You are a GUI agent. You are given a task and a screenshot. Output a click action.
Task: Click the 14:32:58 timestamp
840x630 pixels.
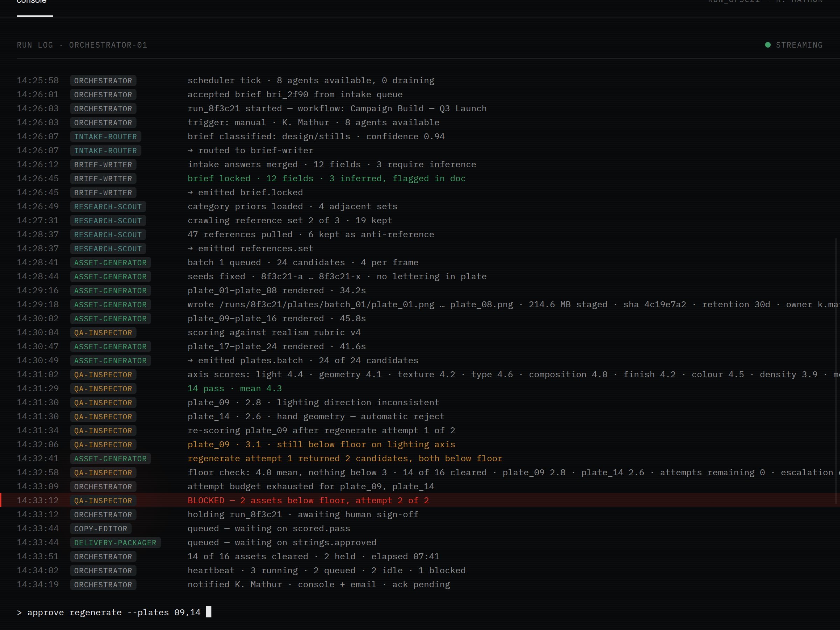point(37,473)
